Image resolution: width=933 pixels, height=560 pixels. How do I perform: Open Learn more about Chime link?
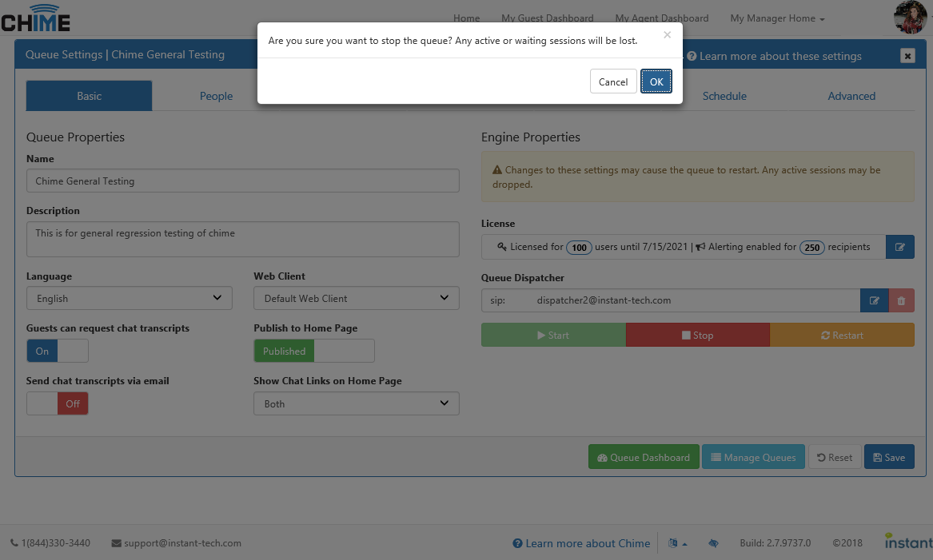[x=581, y=543]
